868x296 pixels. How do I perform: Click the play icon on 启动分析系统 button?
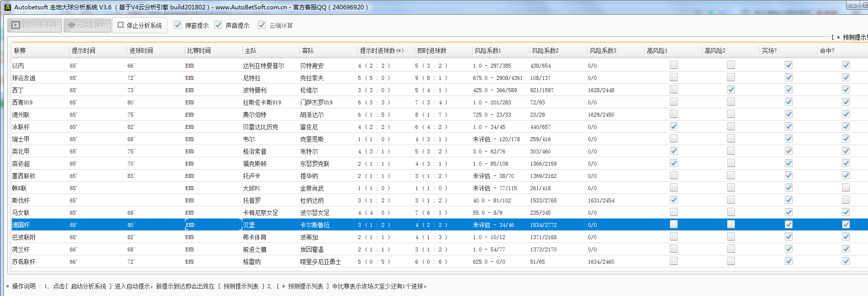pos(16,25)
